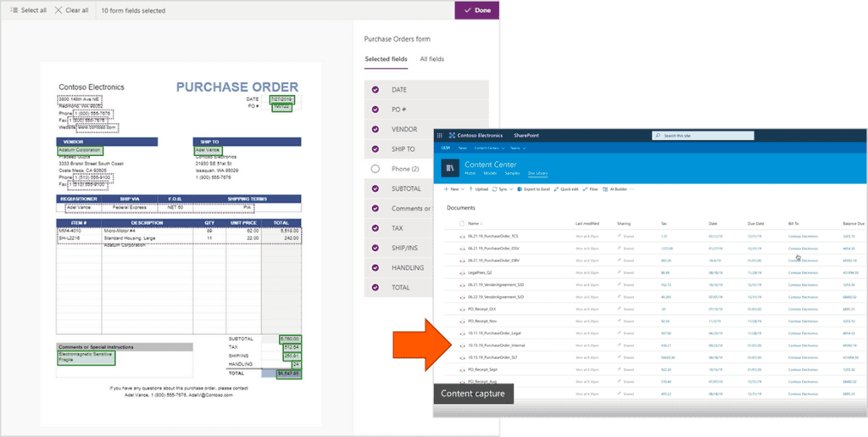This screenshot has height=437, width=868.
Task: Click Contoso Electronics in 06.21.19_PurchaseOrder_TCS row
Action: coord(803,236)
